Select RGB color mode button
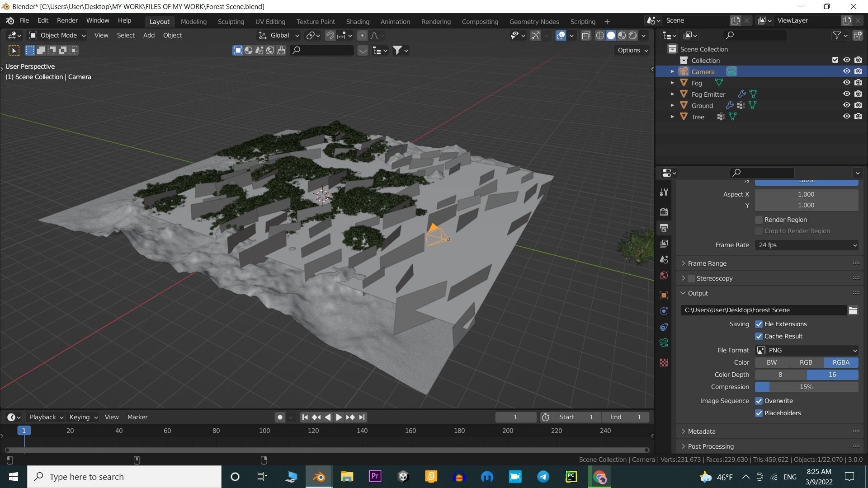 click(x=806, y=362)
